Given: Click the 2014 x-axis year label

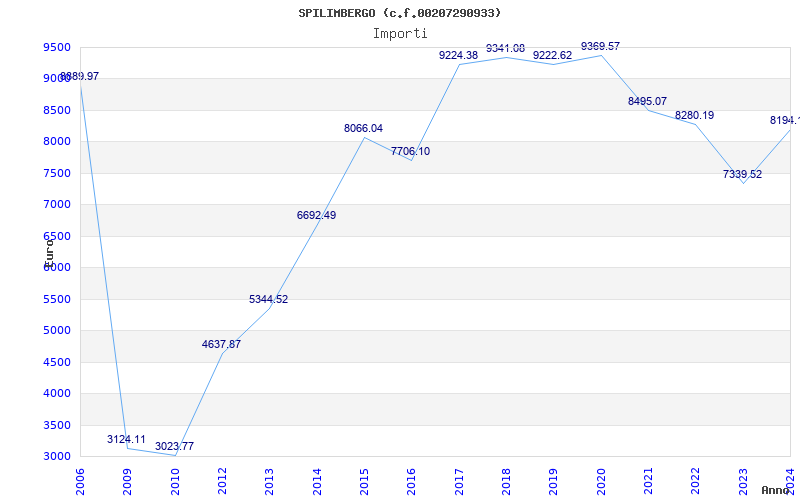Looking at the screenshot, I should pos(317,482).
